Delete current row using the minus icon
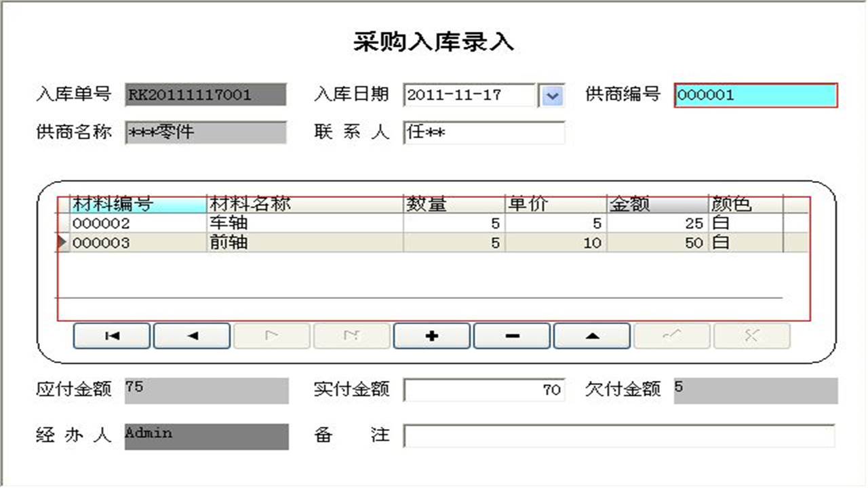Viewport: 868px width, 488px height. click(x=511, y=335)
